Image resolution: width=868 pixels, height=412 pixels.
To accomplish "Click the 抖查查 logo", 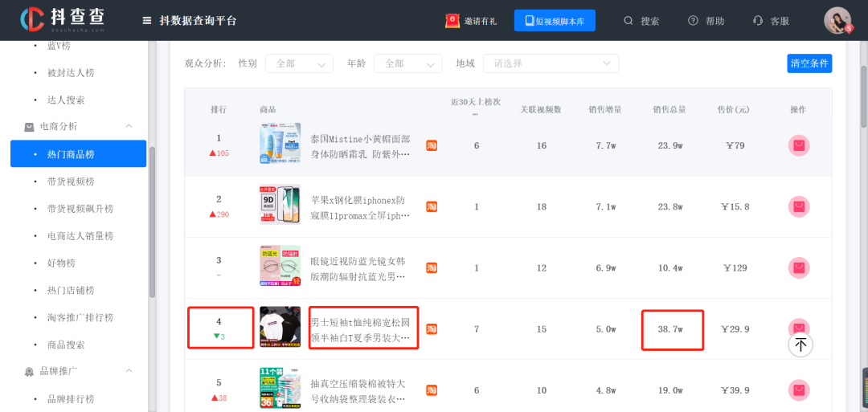I will point(63,20).
